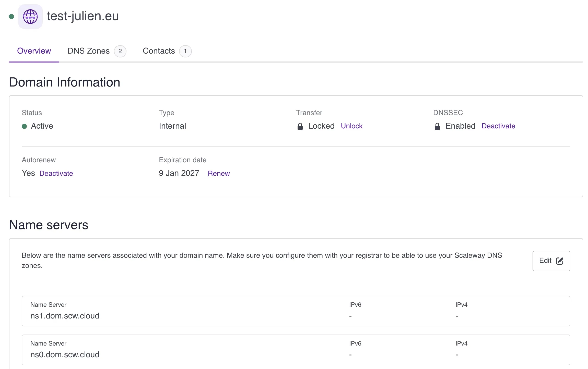Viewport: 588px width, 369px height.
Task: Click the domain name test-julien.eu heading
Action: coord(83,16)
